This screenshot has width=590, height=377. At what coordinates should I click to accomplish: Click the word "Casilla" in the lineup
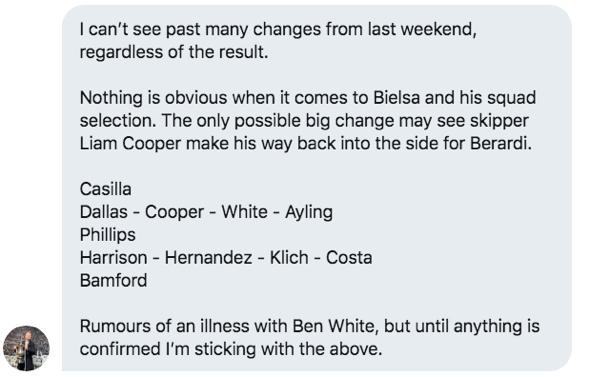[x=106, y=189]
